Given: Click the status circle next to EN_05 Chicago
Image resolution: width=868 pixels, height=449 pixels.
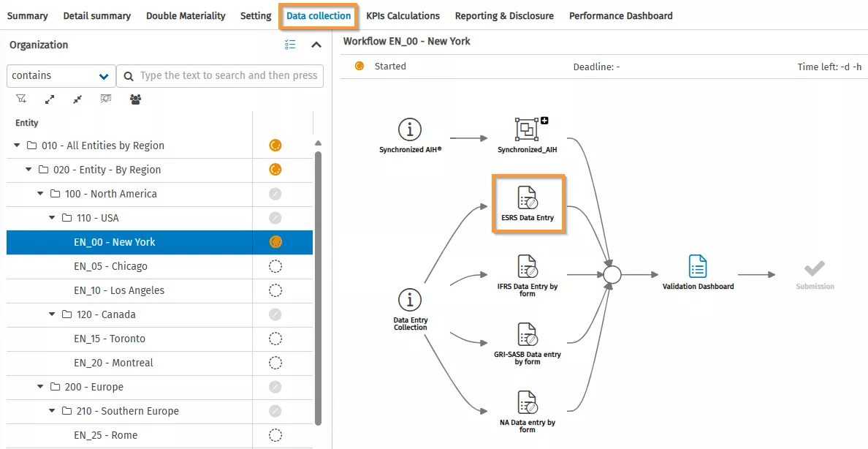Looking at the screenshot, I should pyautogui.click(x=275, y=265).
